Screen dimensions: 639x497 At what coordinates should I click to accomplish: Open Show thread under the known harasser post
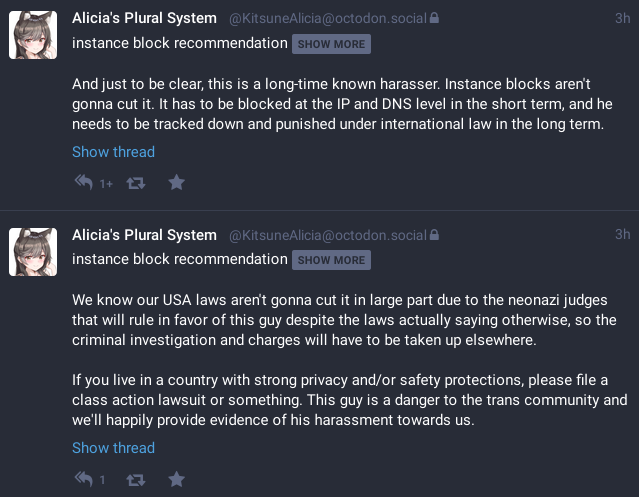point(113,152)
